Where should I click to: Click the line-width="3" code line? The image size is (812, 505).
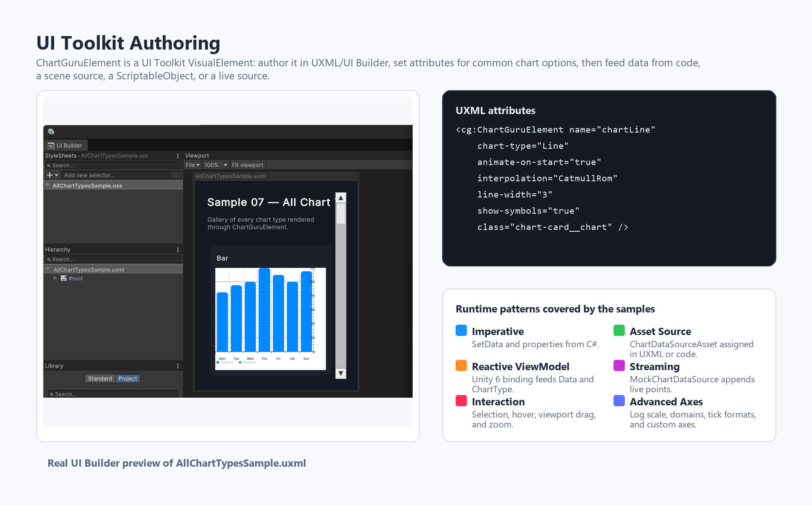(515, 194)
